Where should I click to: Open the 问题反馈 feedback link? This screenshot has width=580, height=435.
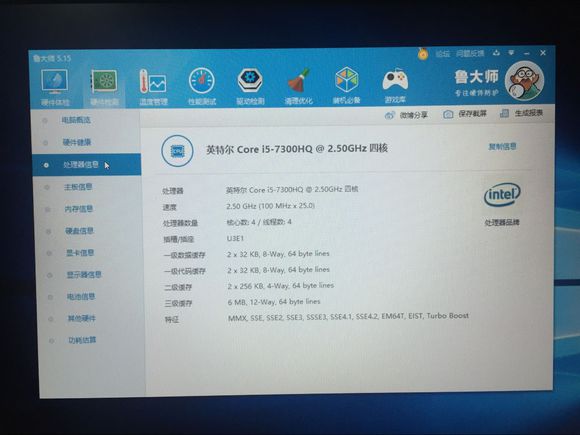click(470, 54)
